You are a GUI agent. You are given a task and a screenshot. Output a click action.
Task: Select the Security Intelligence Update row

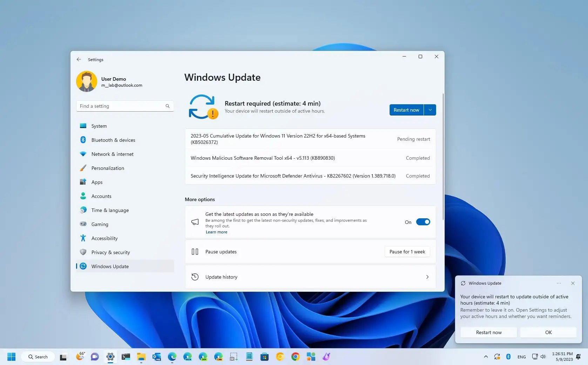(x=310, y=176)
